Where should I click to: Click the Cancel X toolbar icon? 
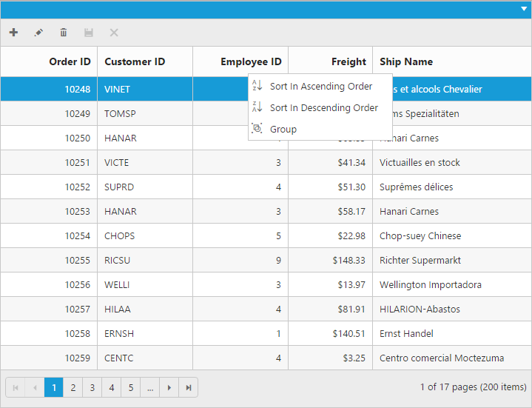[114, 33]
